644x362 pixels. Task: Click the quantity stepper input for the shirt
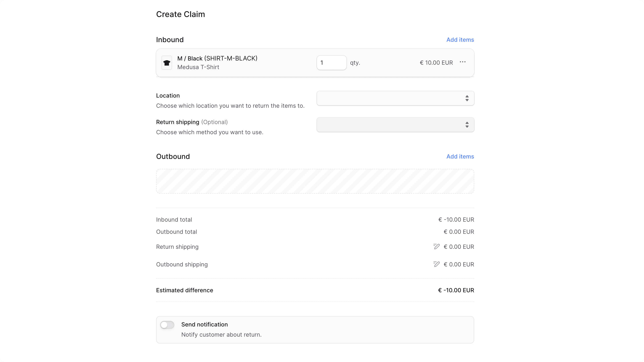(331, 62)
